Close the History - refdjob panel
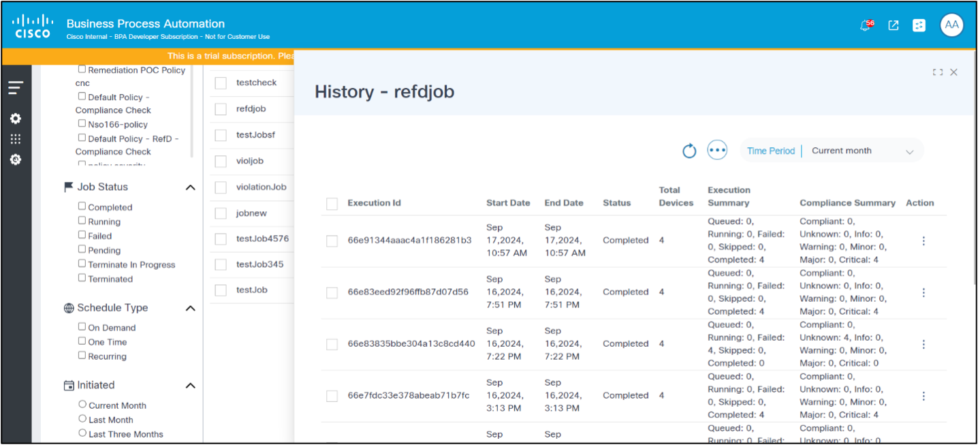The height and width of the screenshot is (447, 980). point(954,72)
